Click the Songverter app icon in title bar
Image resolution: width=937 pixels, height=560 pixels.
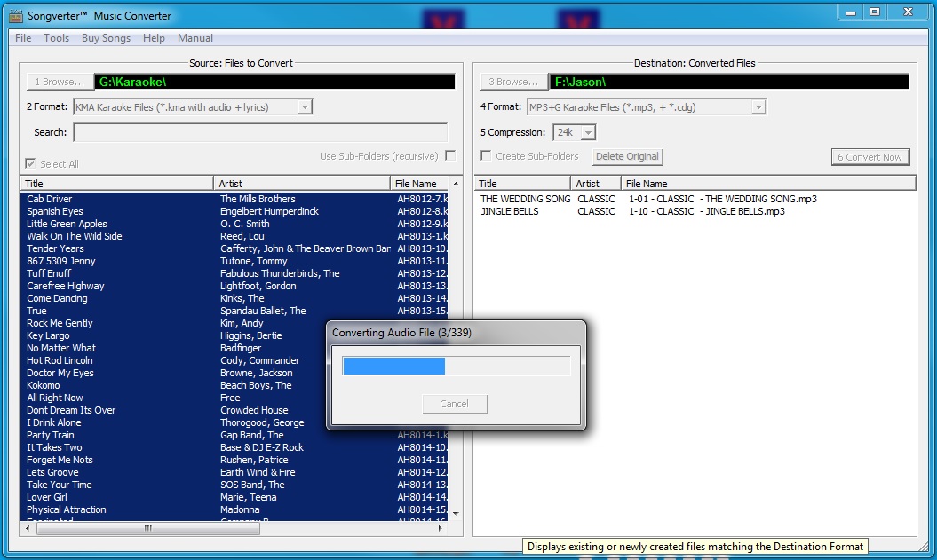pos(15,15)
